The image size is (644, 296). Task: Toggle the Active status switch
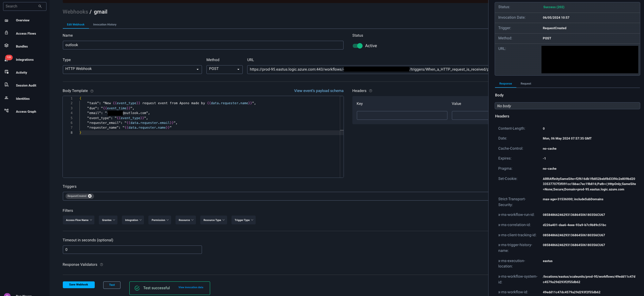coord(357,46)
